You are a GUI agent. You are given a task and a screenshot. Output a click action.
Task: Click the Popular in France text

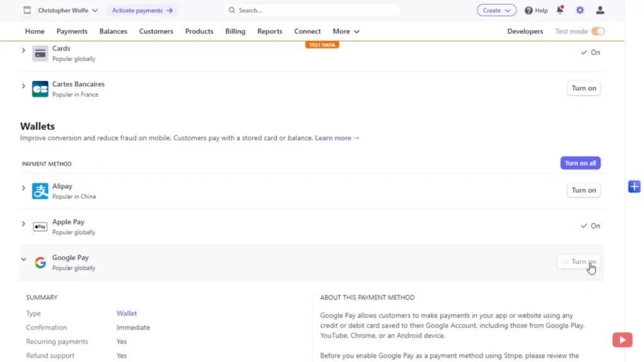click(x=75, y=94)
